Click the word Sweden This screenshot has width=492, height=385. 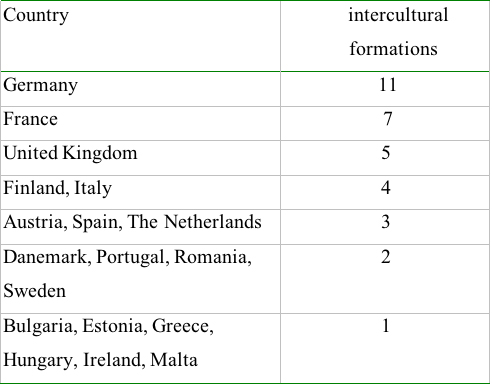34,291
